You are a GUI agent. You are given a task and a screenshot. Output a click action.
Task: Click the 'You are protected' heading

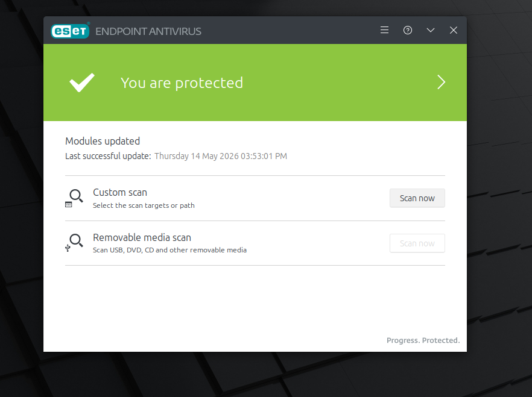(x=182, y=83)
